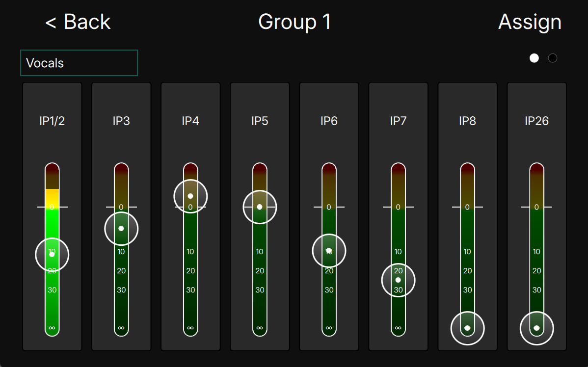The image size is (588, 367).
Task: Open the Assign option
Action: pyautogui.click(x=530, y=22)
